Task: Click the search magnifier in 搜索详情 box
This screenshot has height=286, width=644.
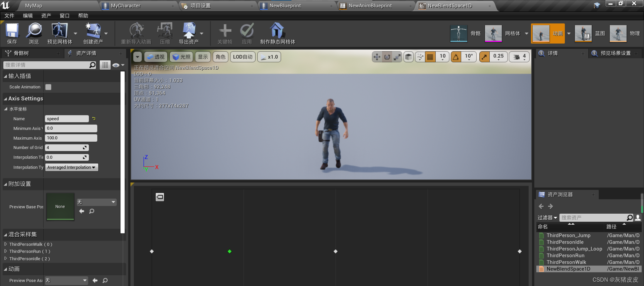Action: point(93,65)
